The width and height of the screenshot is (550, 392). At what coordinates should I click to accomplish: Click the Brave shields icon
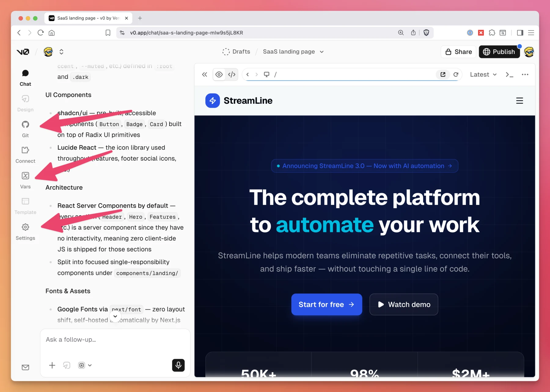[426, 33]
